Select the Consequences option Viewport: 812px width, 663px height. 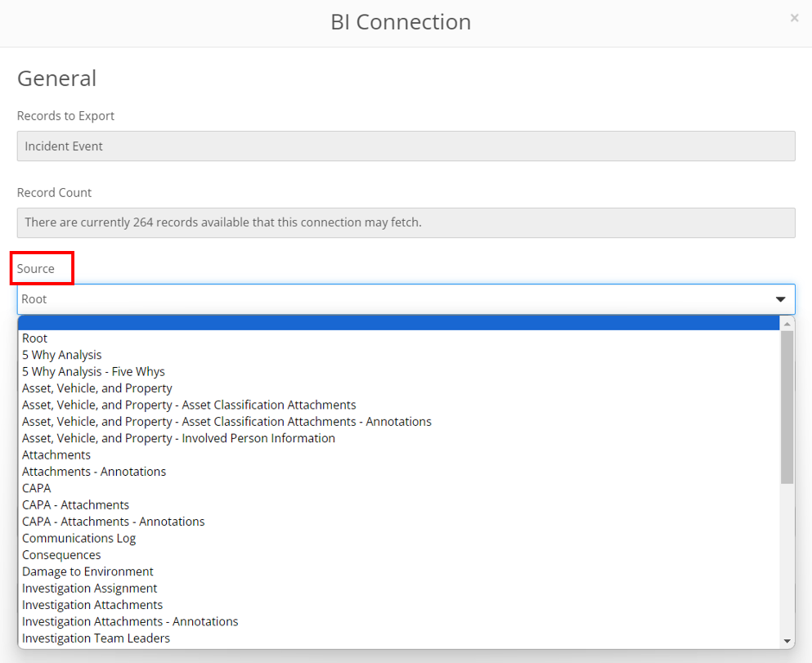pyautogui.click(x=61, y=554)
